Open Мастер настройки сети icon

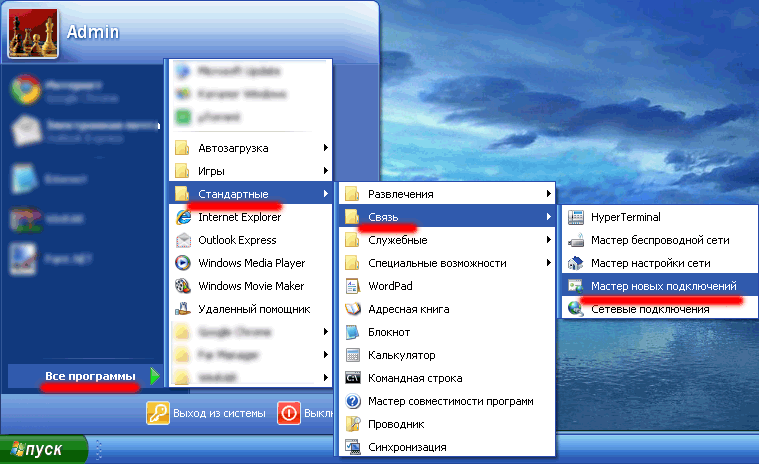(576, 263)
